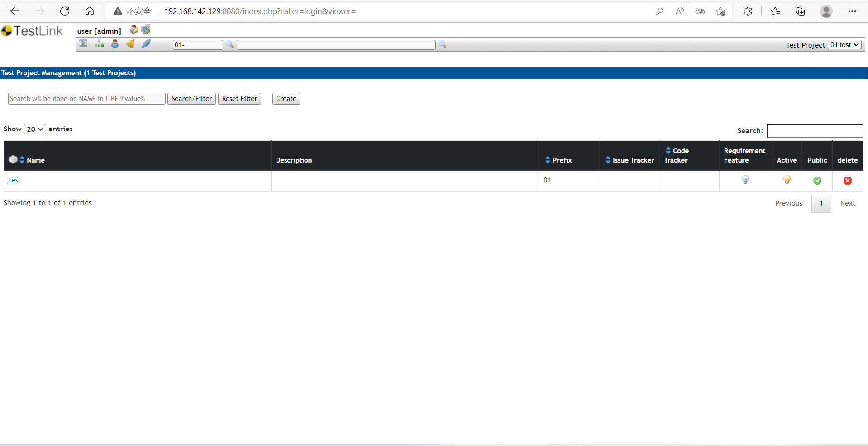Open browser extensions puzzle icon
This screenshot has width=868, height=446.
(x=748, y=11)
